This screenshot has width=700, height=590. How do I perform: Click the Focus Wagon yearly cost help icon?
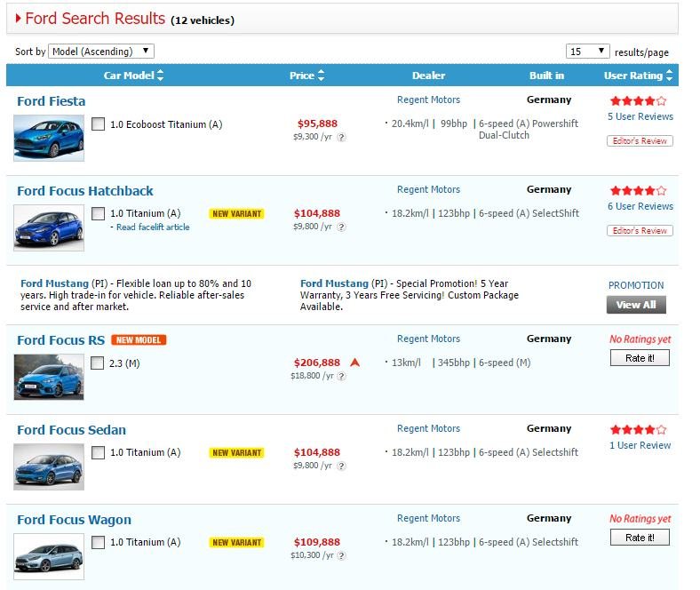[341, 555]
